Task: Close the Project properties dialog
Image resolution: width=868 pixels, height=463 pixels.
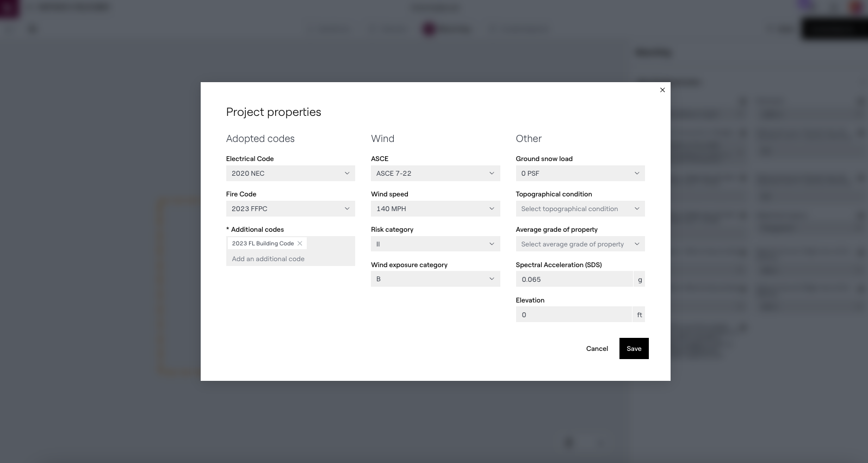Action: click(x=662, y=90)
